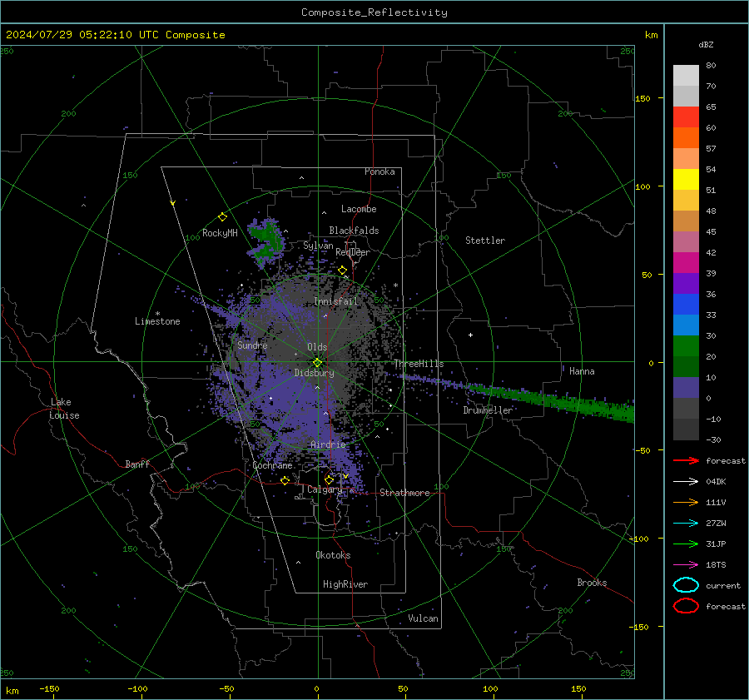
Task: Click the ThreeHills town label
Action: 419,364
